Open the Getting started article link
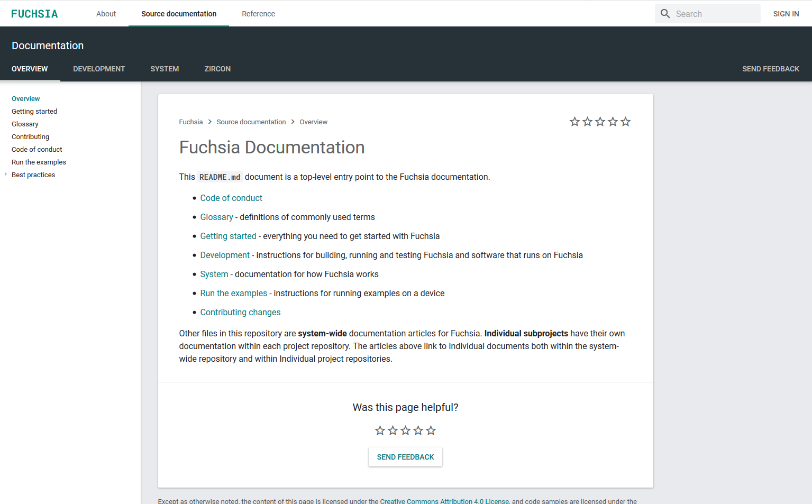 click(228, 236)
